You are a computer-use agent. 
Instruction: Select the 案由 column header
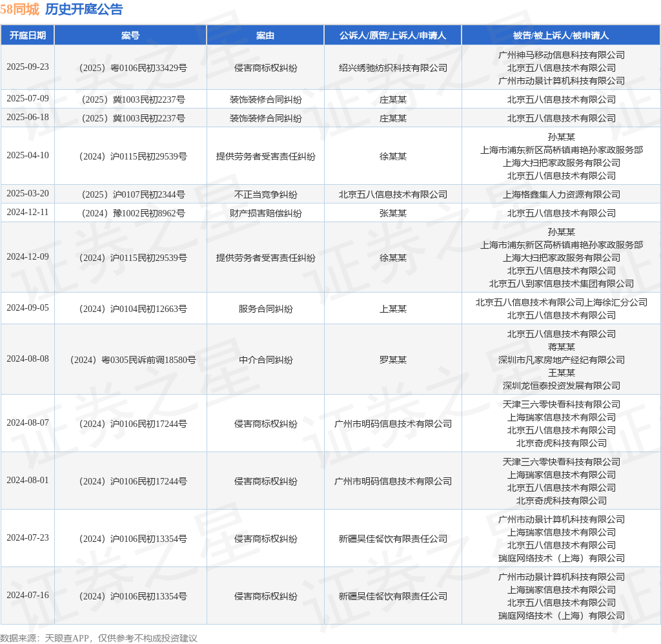[x=265, y=36]
